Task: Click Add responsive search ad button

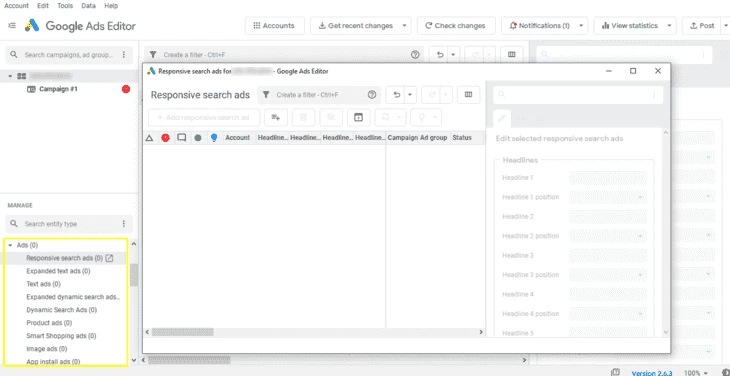Action: 204,118
